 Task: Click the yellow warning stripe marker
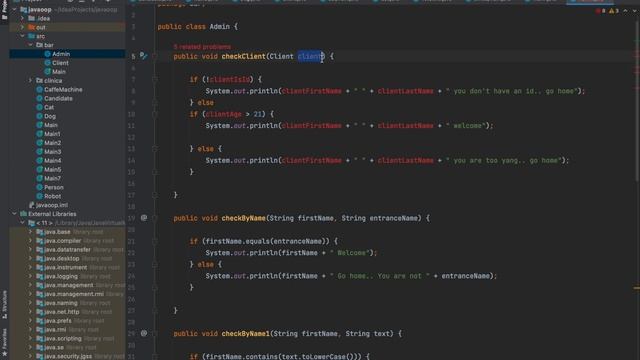pyautogui.click(x=636, y=288)
